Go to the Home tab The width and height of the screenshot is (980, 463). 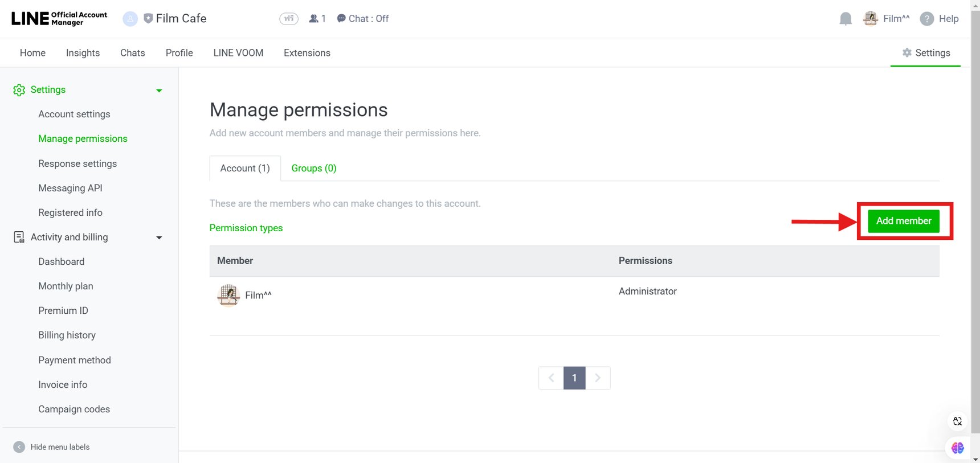[32, 53]
